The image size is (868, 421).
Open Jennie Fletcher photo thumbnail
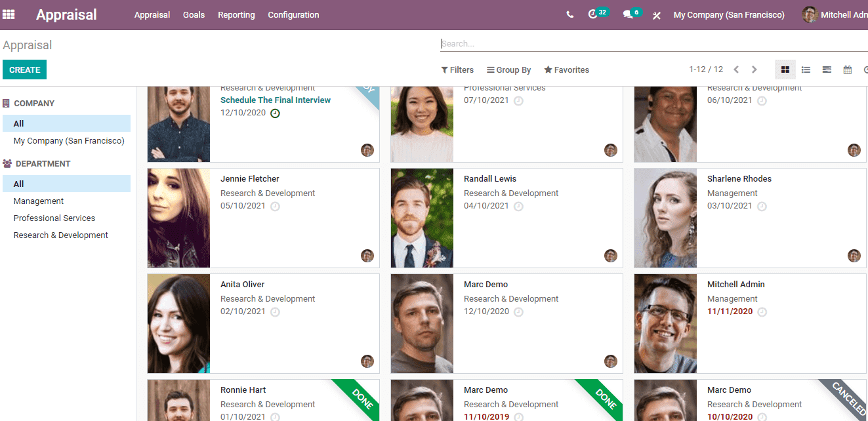178,218
